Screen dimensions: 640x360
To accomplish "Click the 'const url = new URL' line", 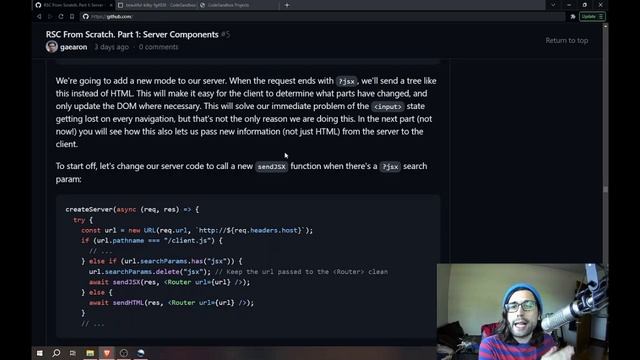I will (x=197, y=230).
